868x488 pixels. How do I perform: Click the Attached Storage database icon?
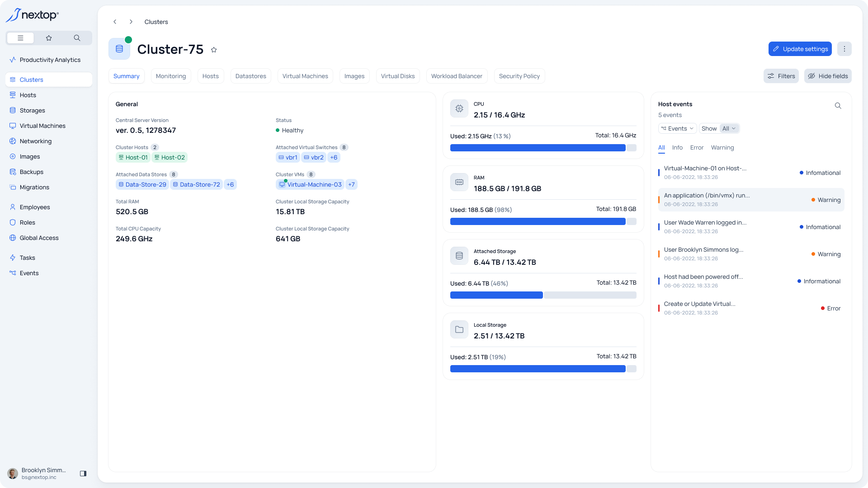tap(459, 256)
